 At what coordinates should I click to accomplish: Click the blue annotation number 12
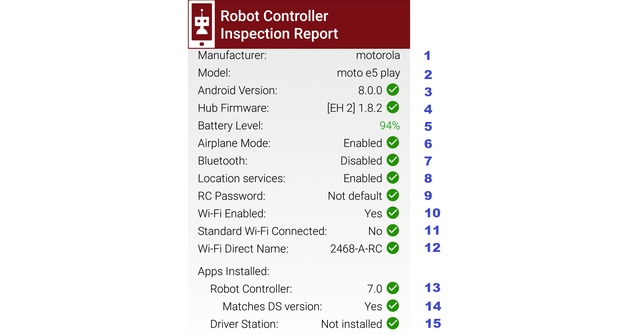pos(432,248)
